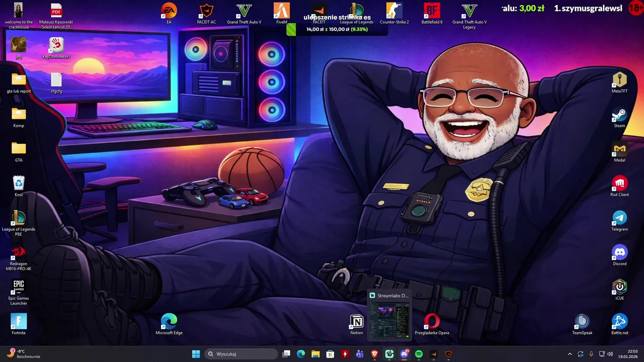Select the Discord desktop shortcut
This screenshot has height=362, width=644.
click(619, 255)
